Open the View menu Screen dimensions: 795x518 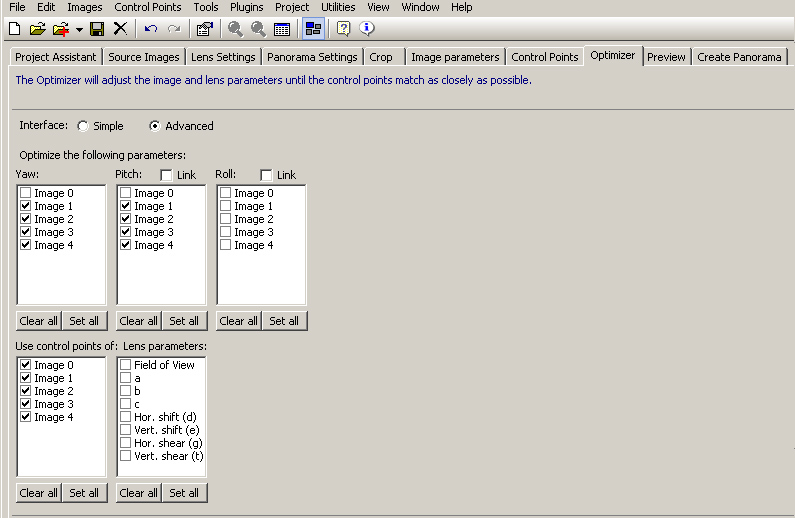pyautogui.click(x=378, y=7)
